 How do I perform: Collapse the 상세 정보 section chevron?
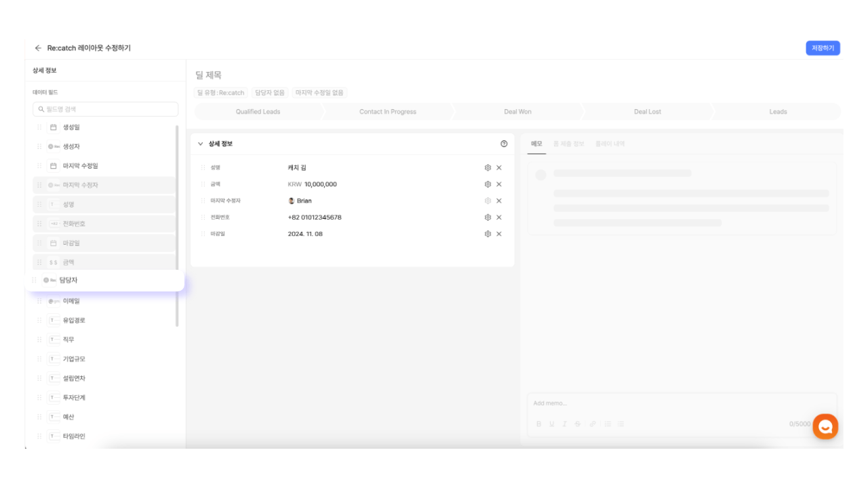click(x=201, y=144)
